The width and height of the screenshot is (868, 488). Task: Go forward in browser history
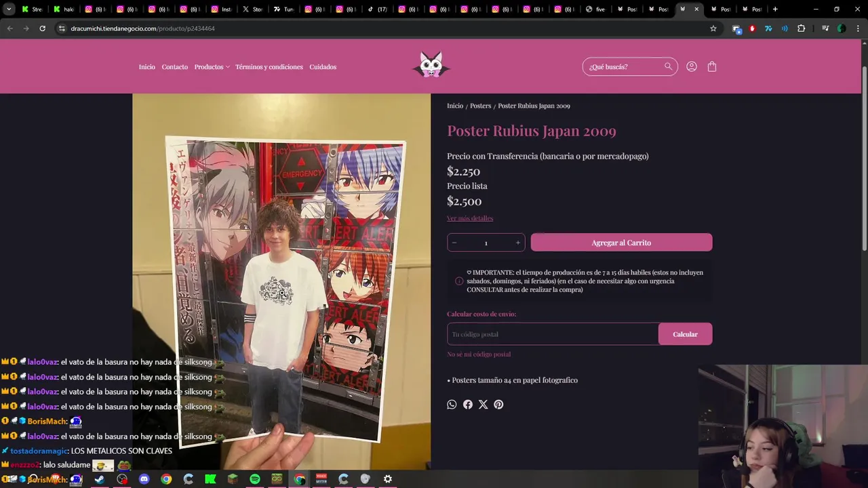(26, 28)
